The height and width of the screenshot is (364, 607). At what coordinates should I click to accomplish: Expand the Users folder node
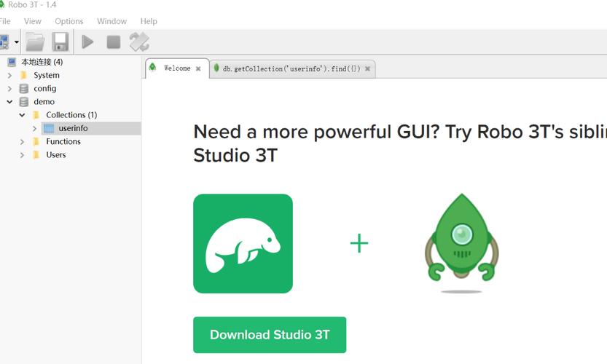point(22,155)
